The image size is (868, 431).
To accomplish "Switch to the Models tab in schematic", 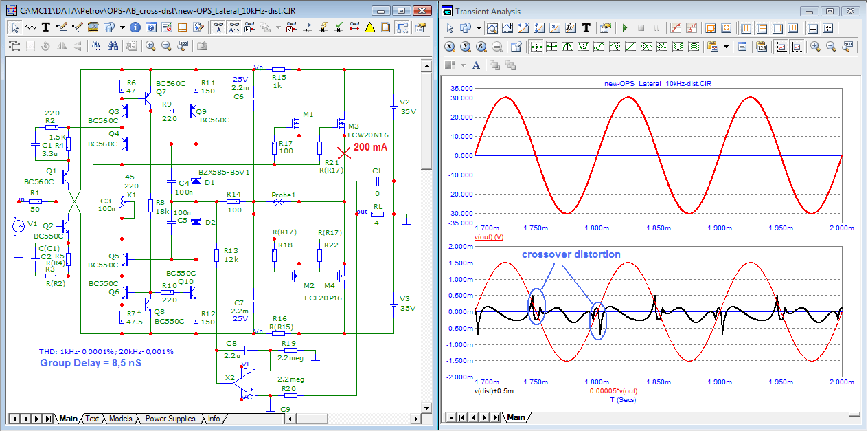I will pos(120,419).
